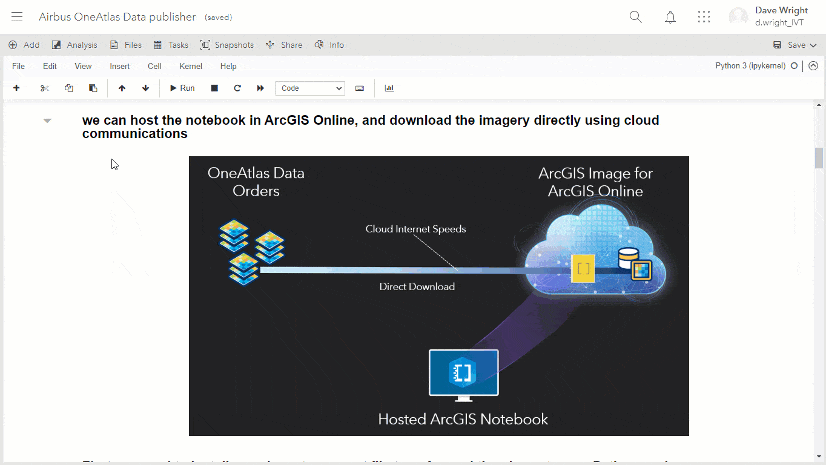Select the heading about hosting notebook in ArcGIS Online

pyautogui.click(x=370, y=127)
